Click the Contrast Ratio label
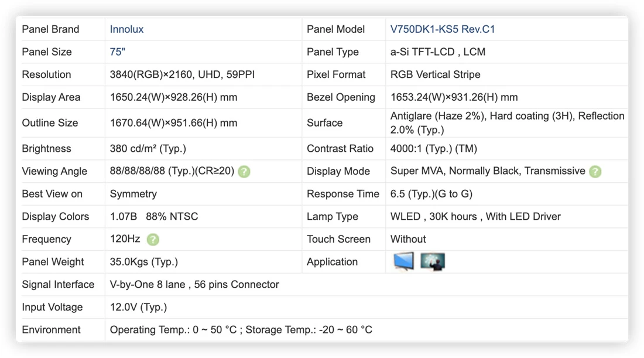Screen dimensions: 644x358 pyautogui.click(x=340, y=148)
